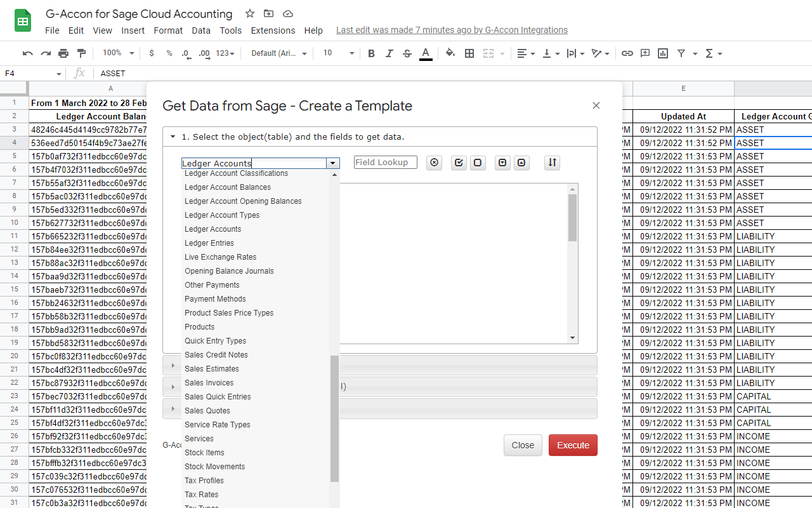Toggle strikethrough formatting
The height and width of the screenshot is (508, 812).
point(407,53)
